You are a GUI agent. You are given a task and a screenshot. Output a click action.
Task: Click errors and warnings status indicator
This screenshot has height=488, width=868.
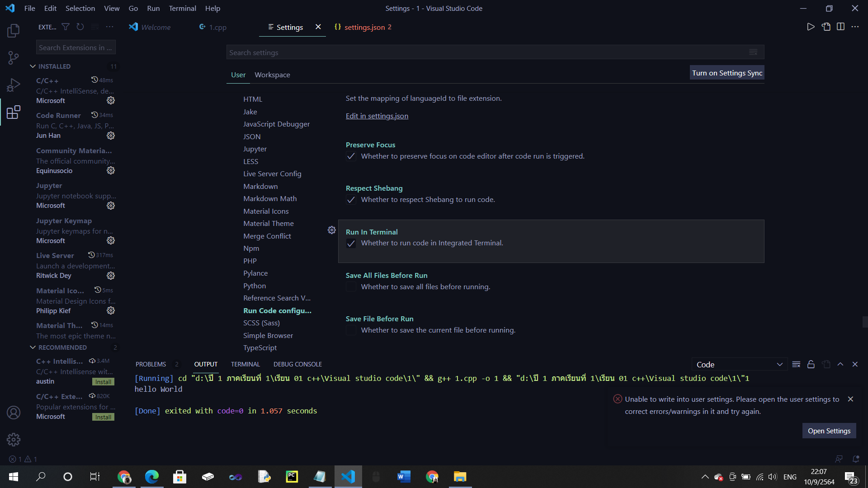pos(23,459)
